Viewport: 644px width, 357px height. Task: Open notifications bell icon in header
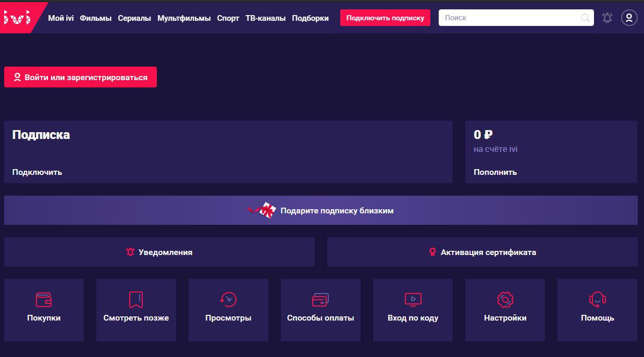click(607, 18)
